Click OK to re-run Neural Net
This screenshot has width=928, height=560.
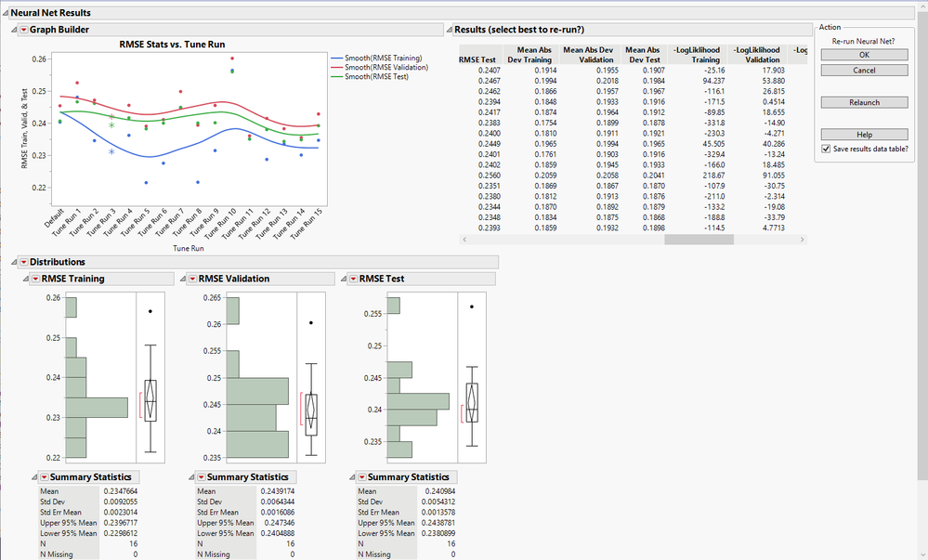point(864,55)
